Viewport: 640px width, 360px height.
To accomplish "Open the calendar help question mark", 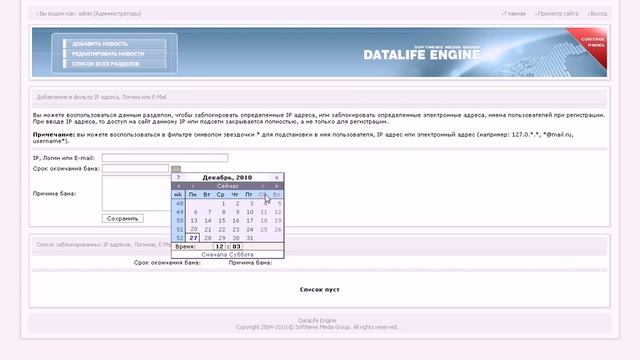I will point(178,178).
